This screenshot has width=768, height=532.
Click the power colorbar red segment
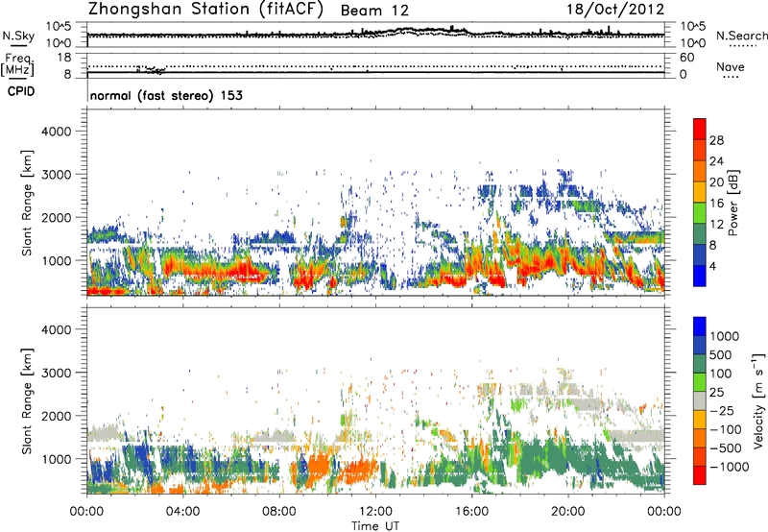[x=700, y=130]
